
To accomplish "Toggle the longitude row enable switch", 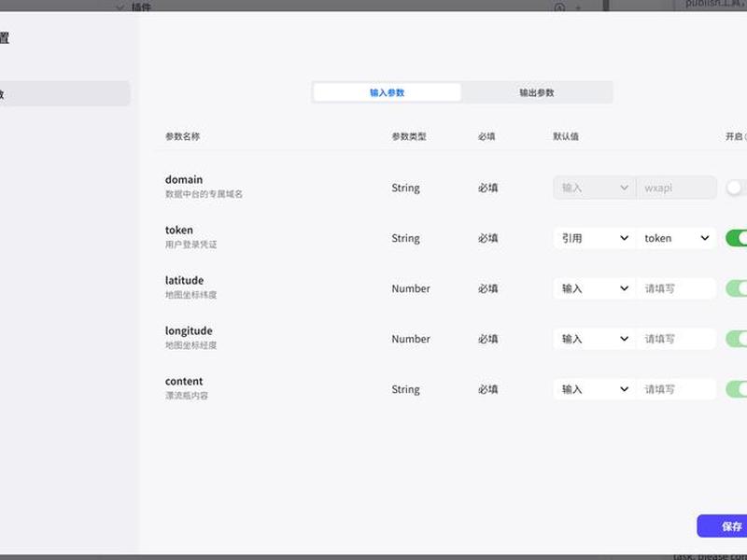I will click(737, 339).
